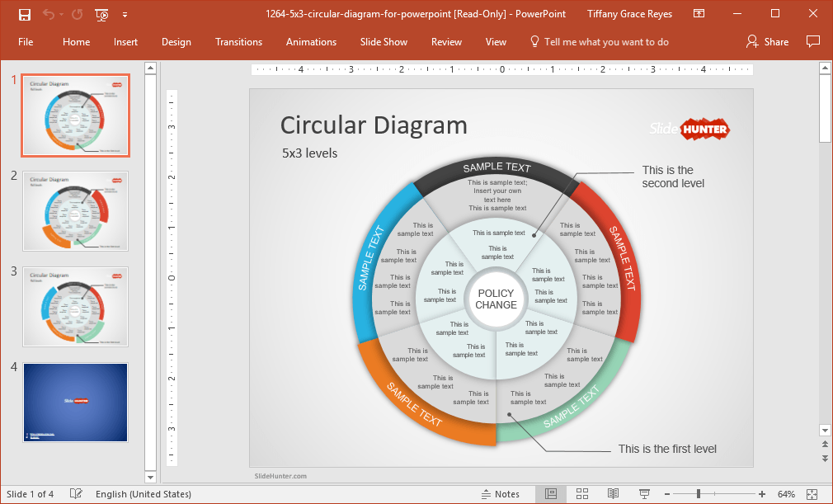Screen dimensions: 833x504
Task: Click account name Tiffany Grace Reyes
Action: pos(629,14)
